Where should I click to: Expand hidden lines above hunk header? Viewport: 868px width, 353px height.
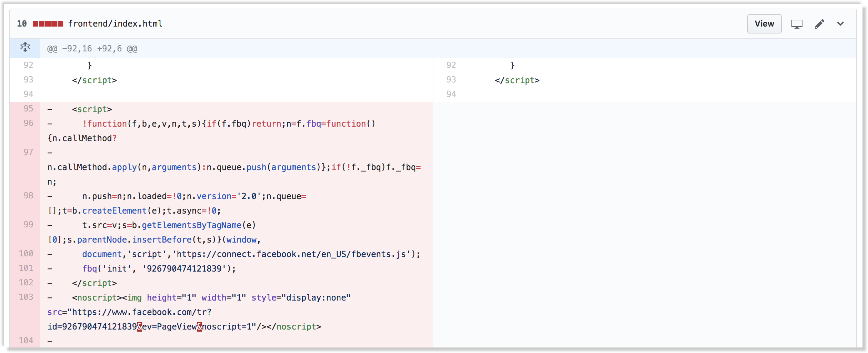(x=25, y=47)
